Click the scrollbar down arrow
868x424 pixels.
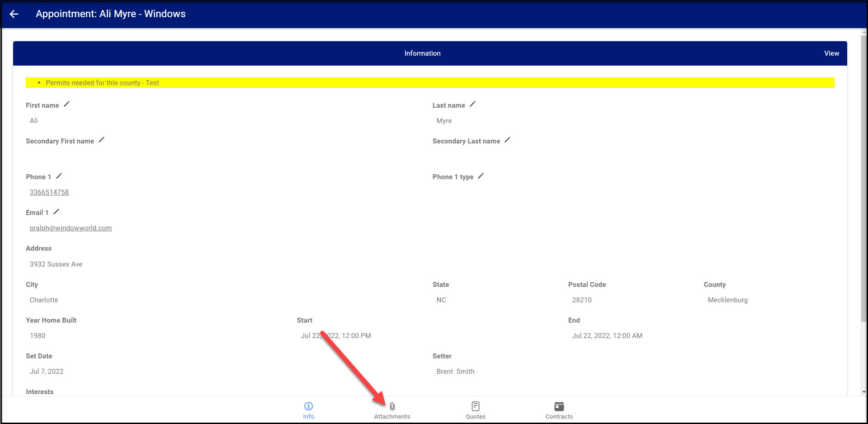[x=864, y=392]
